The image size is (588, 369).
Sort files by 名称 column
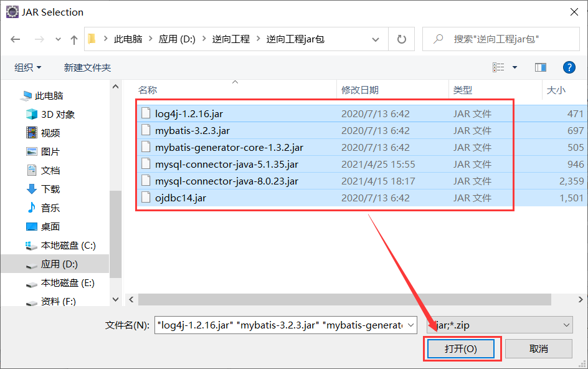pyautogui.click(x=148, y=90)
